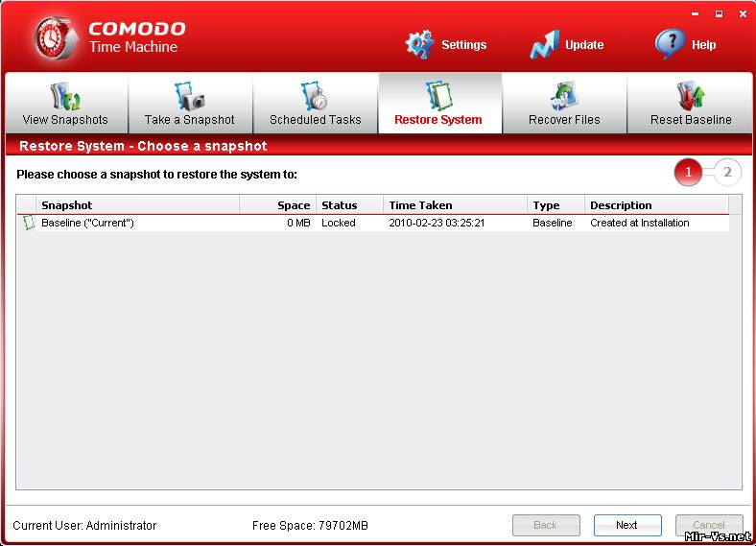Close the Comodo Time Machine window

(x=743, y=14)
